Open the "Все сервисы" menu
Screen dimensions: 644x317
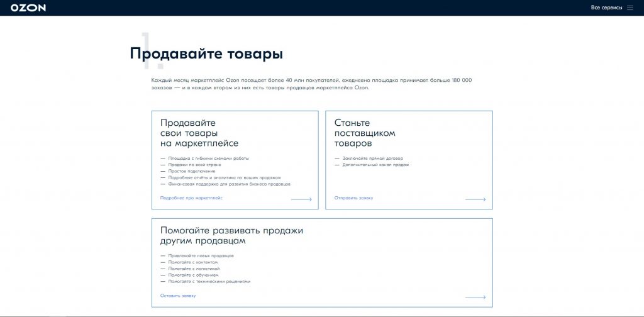(606, 8)
